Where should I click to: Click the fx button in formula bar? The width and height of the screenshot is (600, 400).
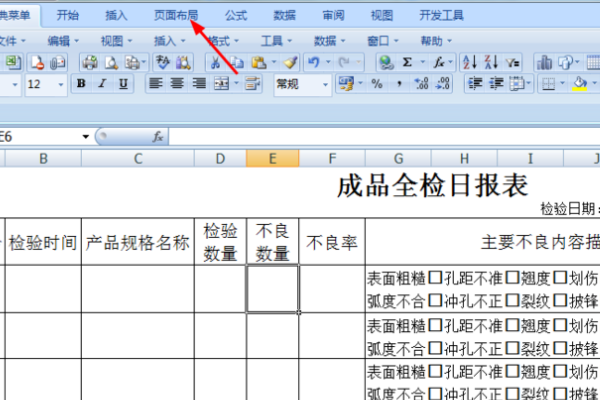tap(158, 137)
